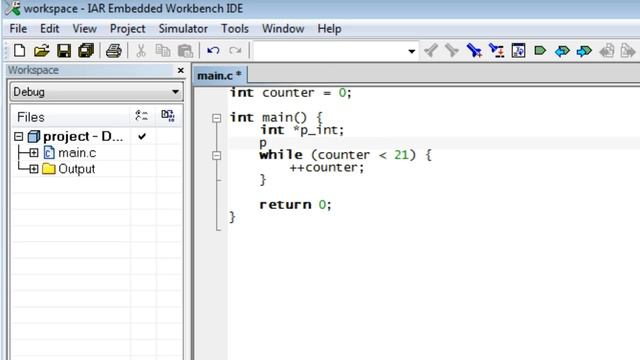Expand the main.c tree node
Image resolution: width=640 pixels, height=360 pixels.
[x=34, y=153]
